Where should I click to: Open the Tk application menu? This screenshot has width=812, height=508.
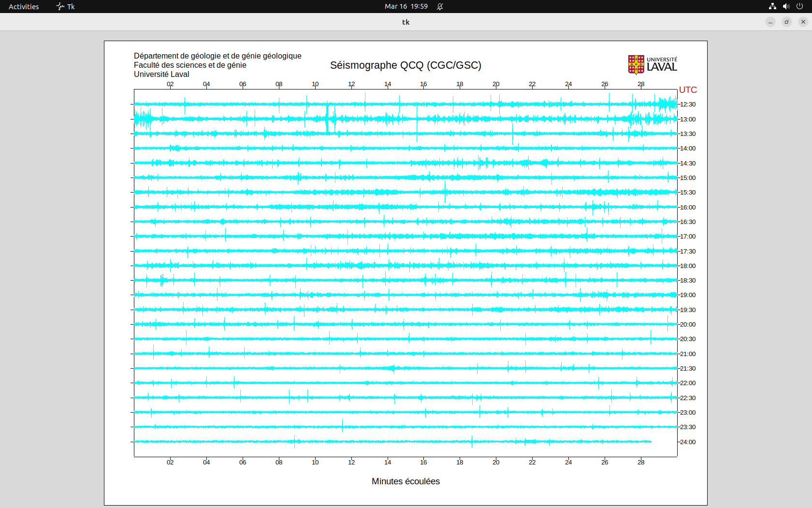click(71, 6)
